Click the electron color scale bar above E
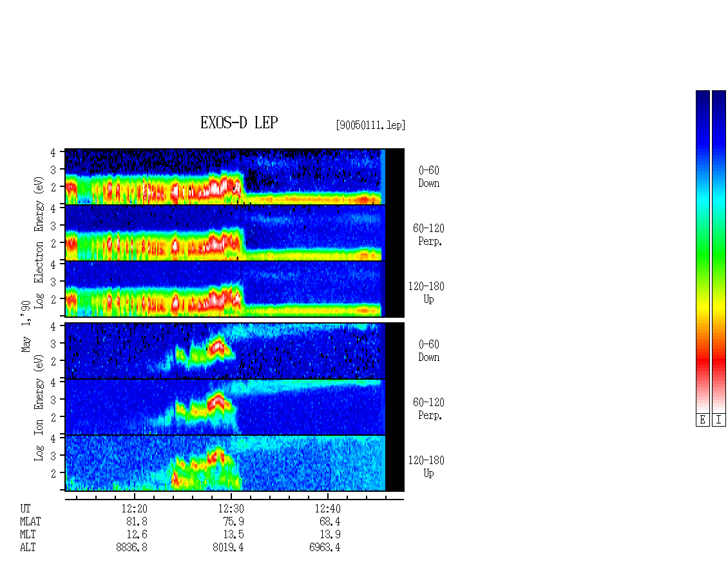The width and height of the screenshot is (728, 564). point(702,251)
